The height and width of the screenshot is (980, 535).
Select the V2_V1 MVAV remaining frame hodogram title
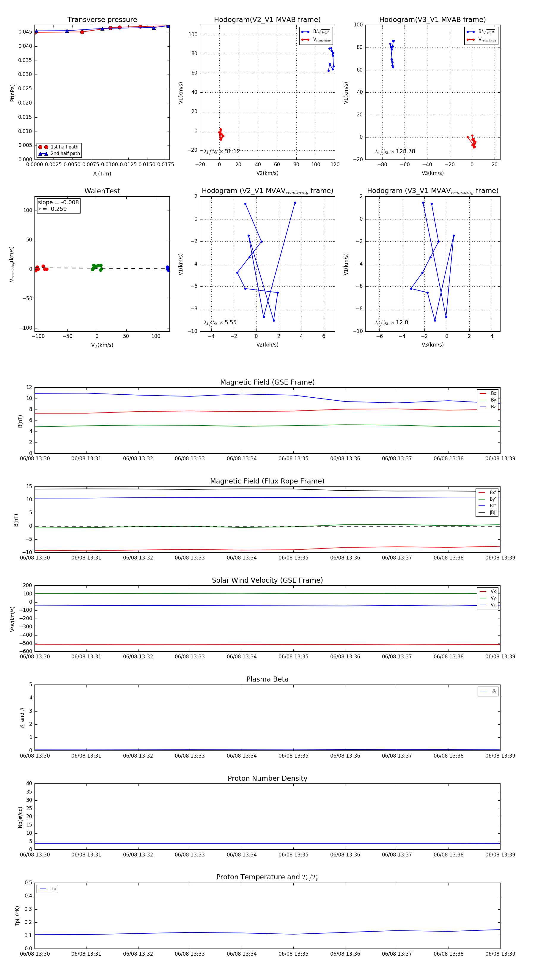coord(267,191)
